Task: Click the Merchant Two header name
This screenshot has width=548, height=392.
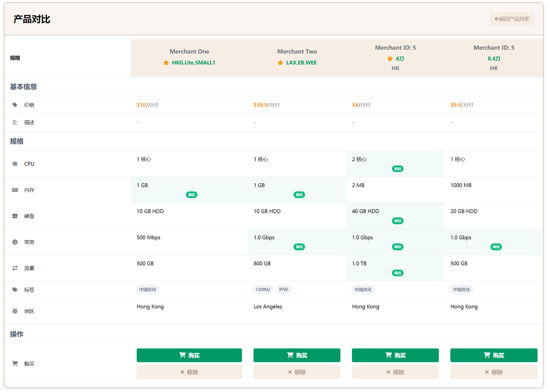Action: (x=297, y=51)
